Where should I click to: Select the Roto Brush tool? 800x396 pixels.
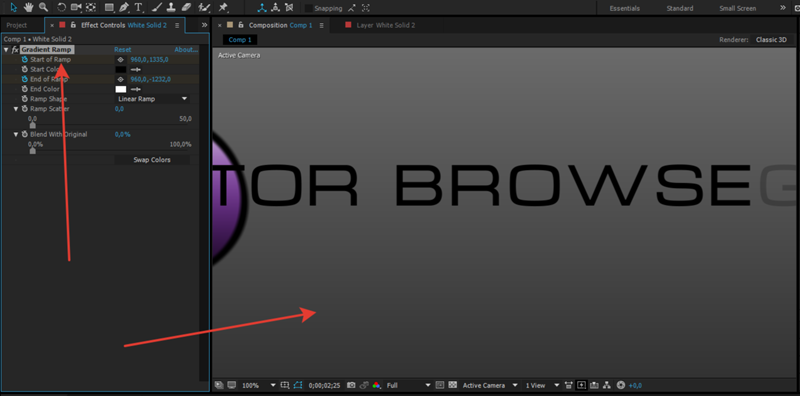(x=204, y=7)
